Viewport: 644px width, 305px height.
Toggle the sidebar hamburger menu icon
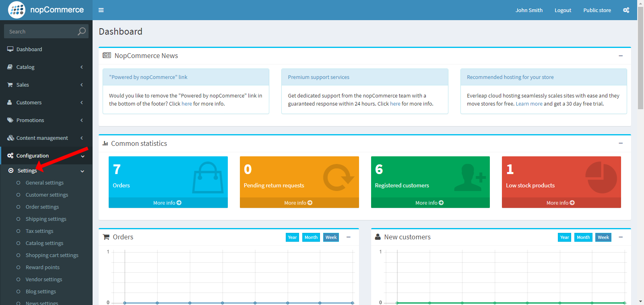(101, 10)
